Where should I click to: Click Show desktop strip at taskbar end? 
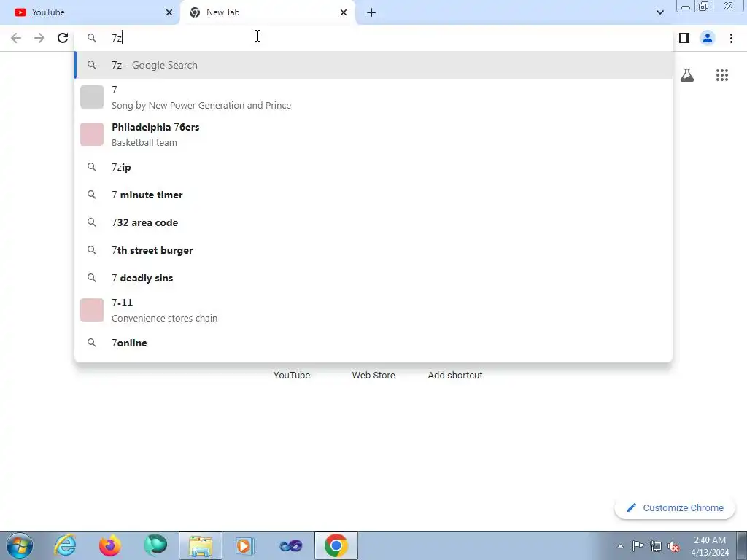click(x=742, y=545)
